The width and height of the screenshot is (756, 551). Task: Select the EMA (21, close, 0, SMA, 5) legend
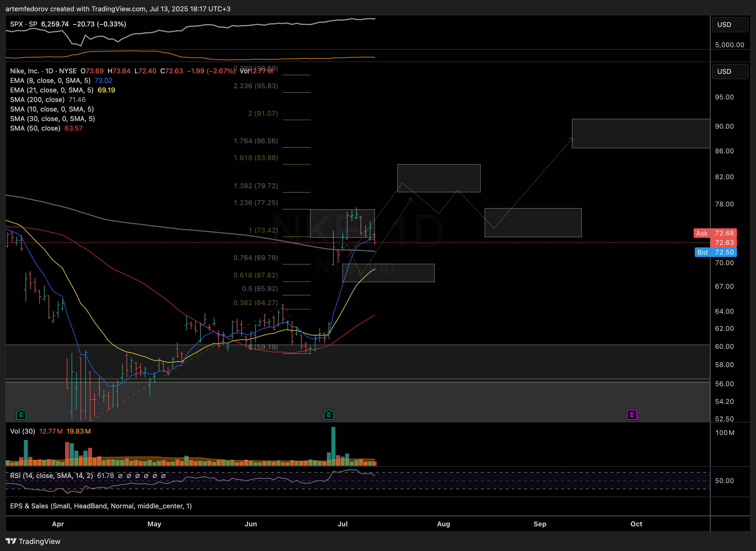coord(52,90)
